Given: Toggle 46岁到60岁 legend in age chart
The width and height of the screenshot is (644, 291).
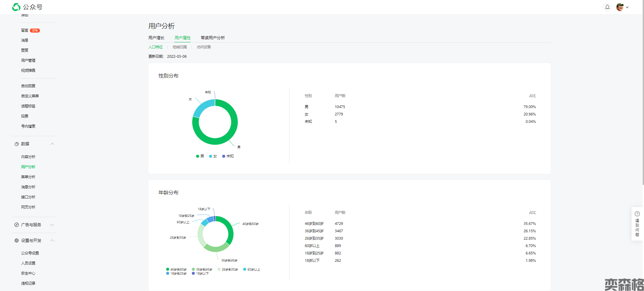Looking at the screenshot, I should pyautogui.click(x=176, y=269).
